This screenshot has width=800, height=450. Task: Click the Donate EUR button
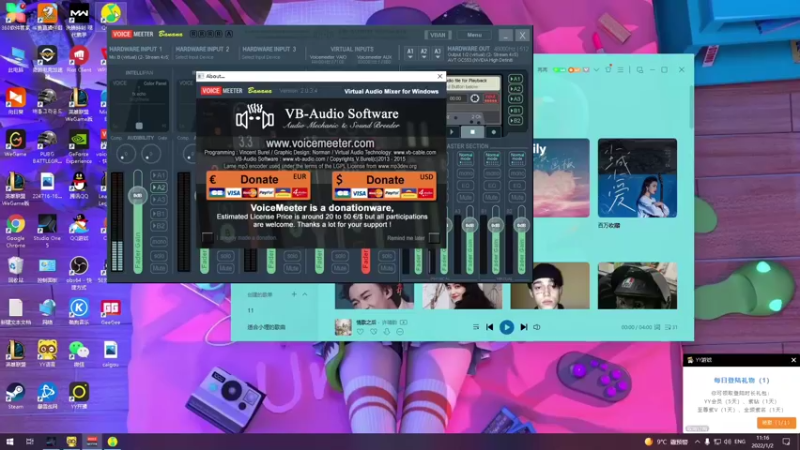click(x=258, y=185)
